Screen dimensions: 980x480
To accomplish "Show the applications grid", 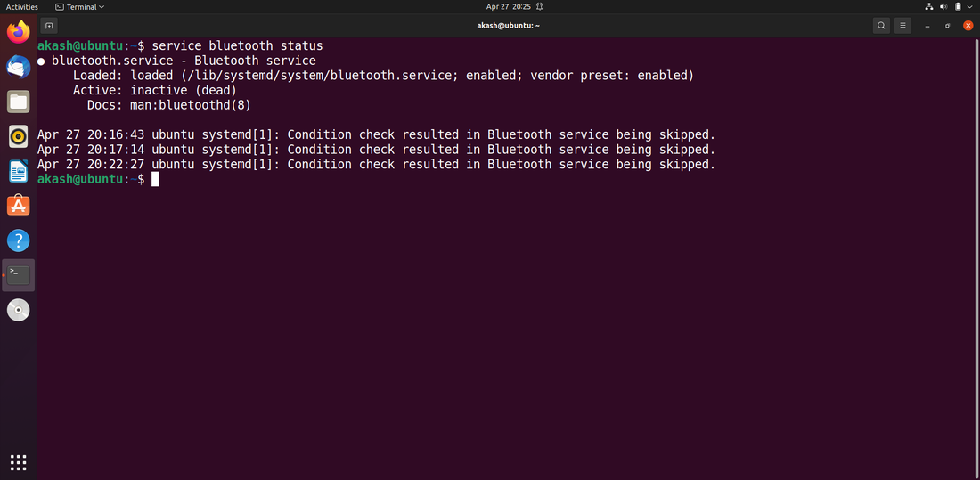I will [19, 461].
